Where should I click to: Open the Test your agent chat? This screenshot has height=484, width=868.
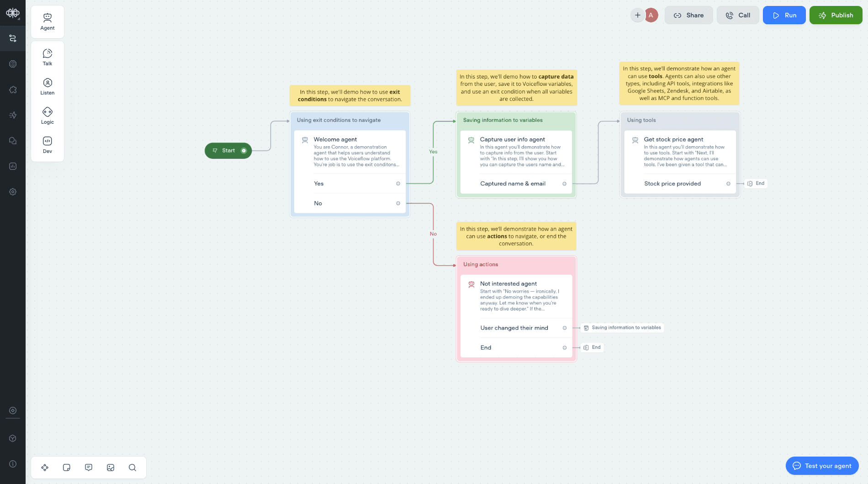pos(822,466)
